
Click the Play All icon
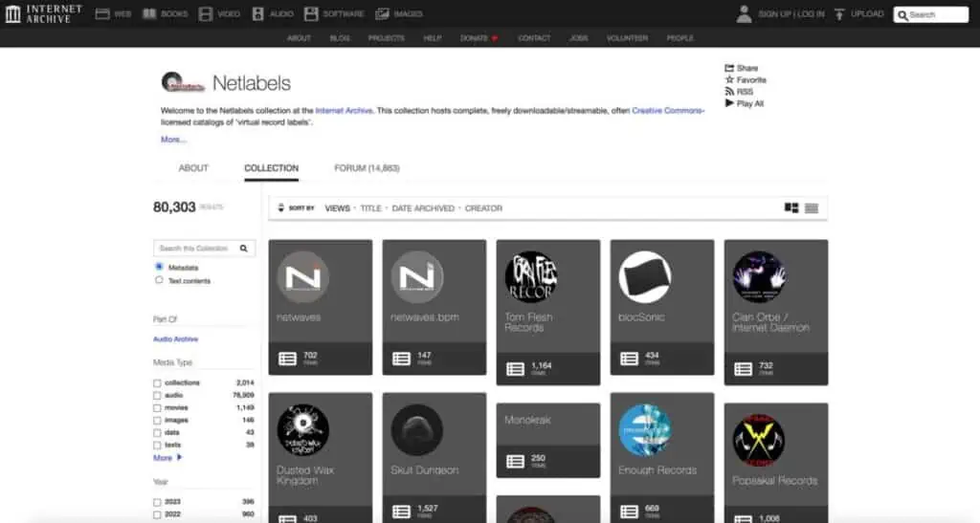click(728, 103)
